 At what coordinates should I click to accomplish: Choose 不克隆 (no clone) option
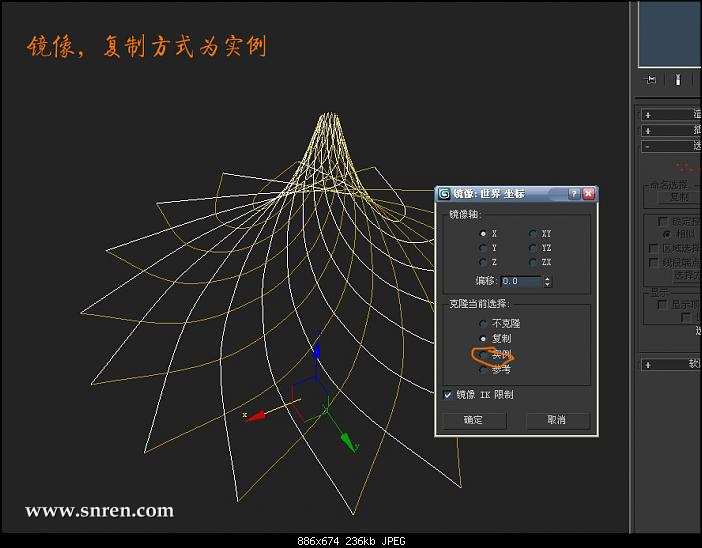click(x=483, y=323)
